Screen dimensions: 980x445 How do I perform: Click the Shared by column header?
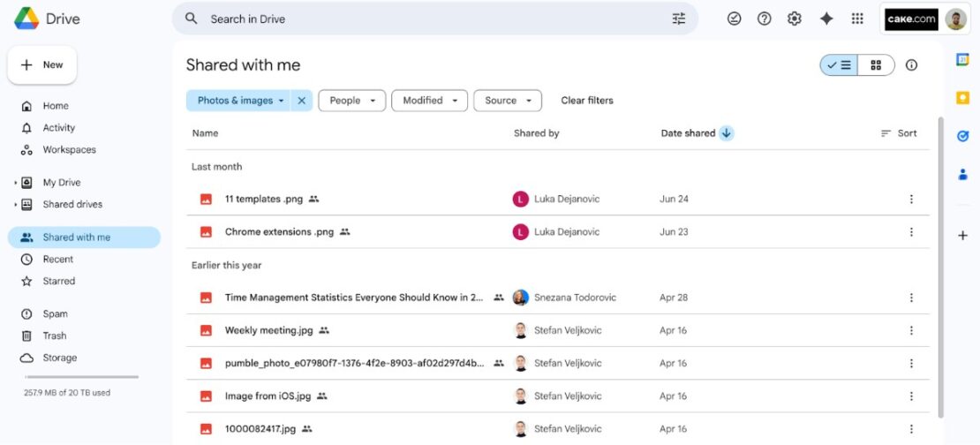[x=536, y=133]
